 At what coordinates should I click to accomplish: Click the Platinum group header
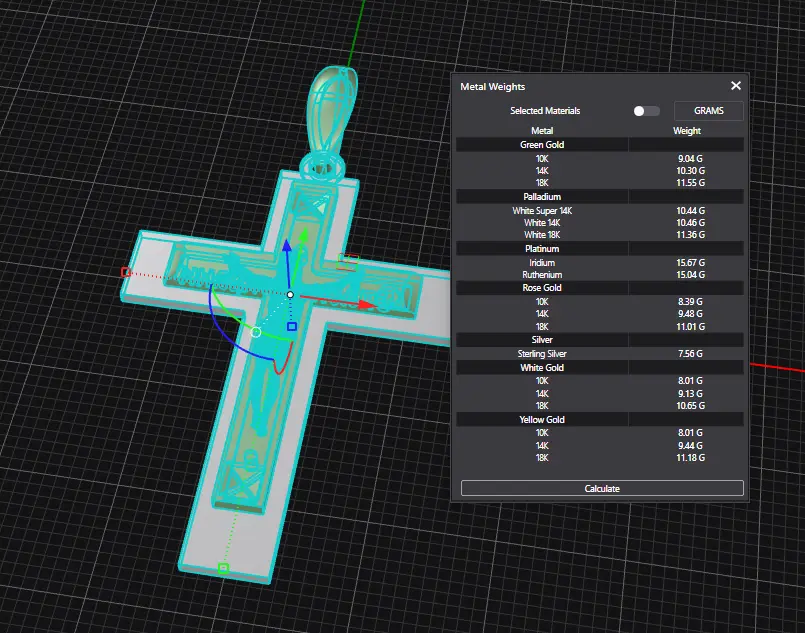(542, 249)
